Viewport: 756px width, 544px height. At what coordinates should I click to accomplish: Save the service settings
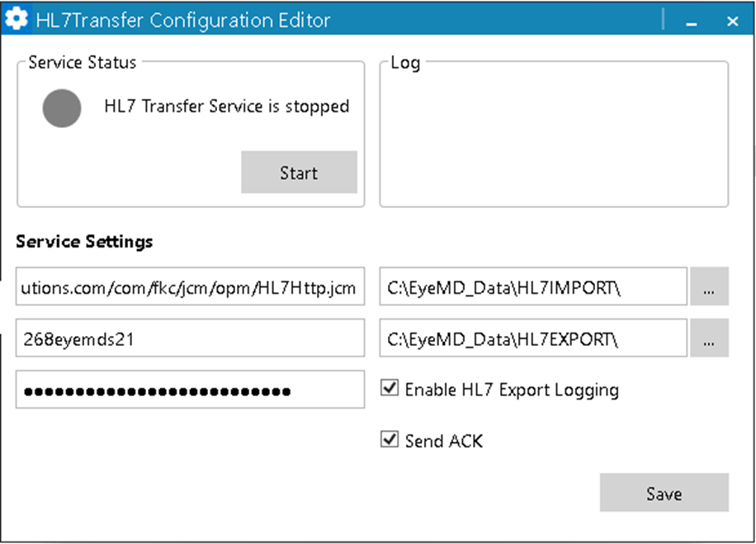pyautogui.click(x=664, y=493)
